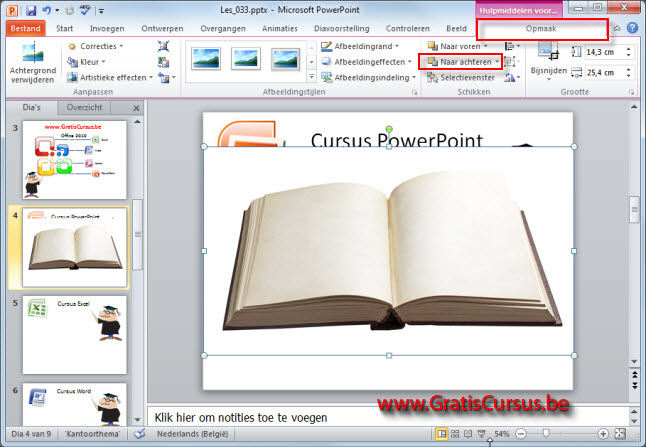Viewport: 646px width, 447px height.
Task: Click the rotate objects icon
Action: tap(512, 77)
